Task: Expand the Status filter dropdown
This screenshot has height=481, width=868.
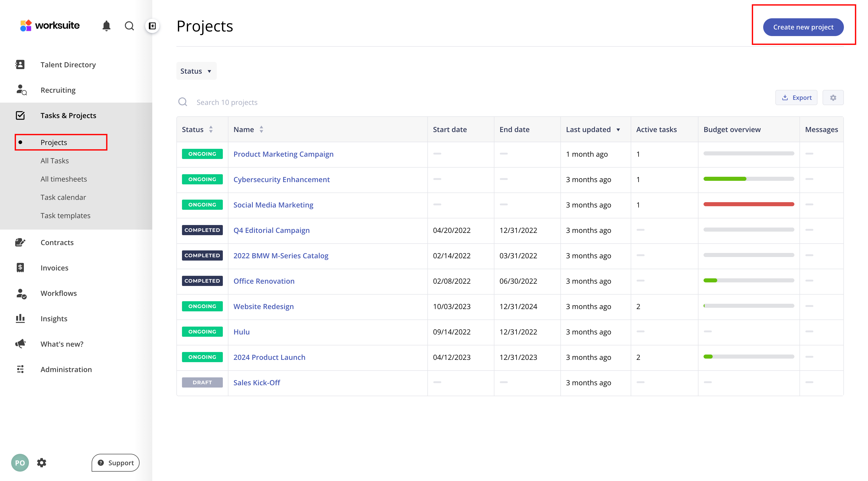Action: coord(196,71)
